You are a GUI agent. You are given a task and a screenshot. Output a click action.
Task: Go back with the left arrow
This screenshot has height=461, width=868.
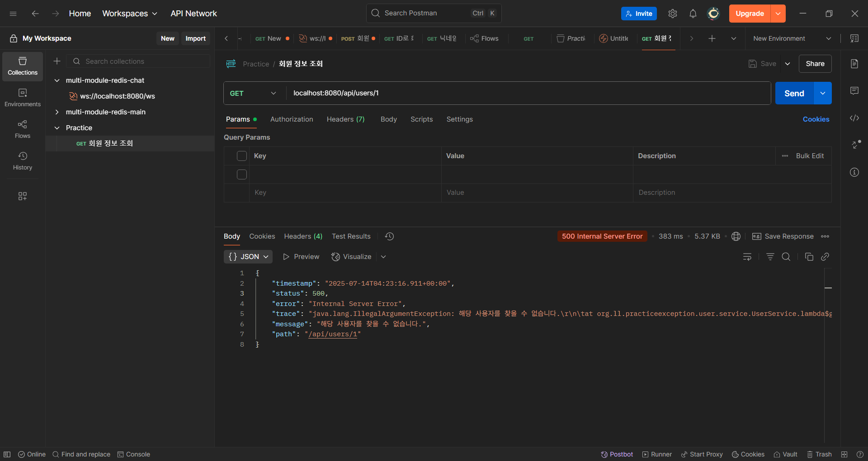tap(35, 14)
